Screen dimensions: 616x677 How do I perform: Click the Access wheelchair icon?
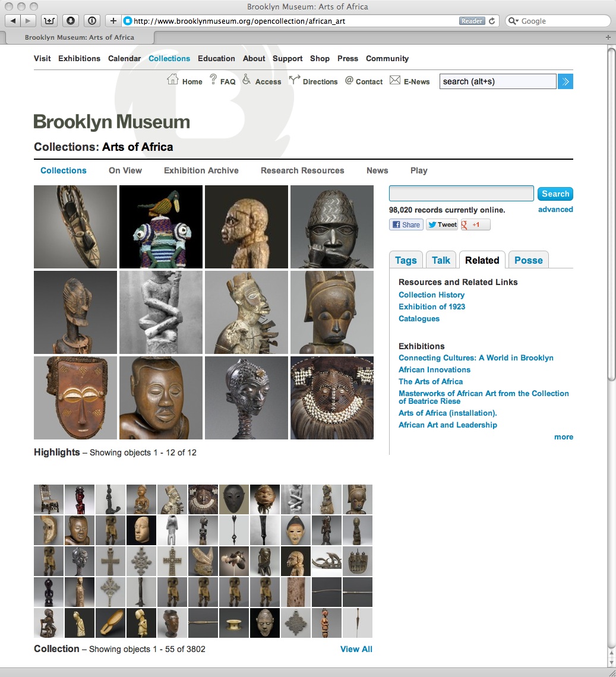247,80
